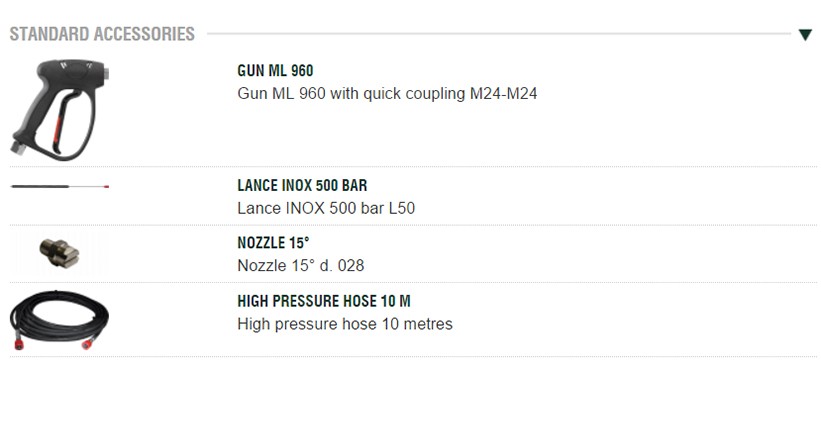Select the Nozzle 15° thumbnail image
This screenshot has height=442, width=821.
pyautogui.click(x=59, y=252)
